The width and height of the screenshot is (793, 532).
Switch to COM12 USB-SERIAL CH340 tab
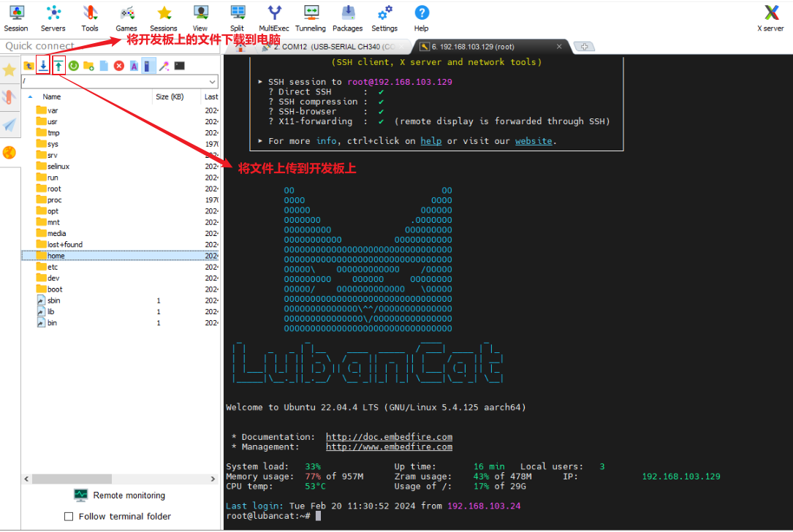[334, 47]
